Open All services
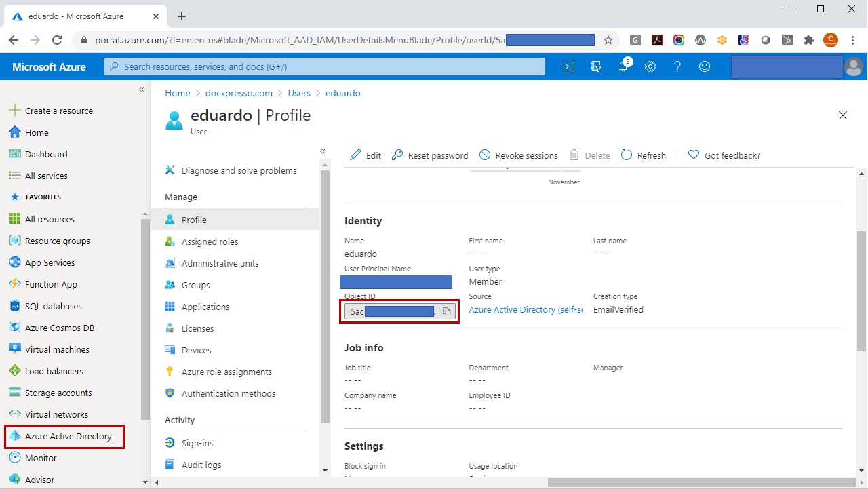The width and height of the screenshot is (868, 489). pyautogui.click(x=39, y=176)
